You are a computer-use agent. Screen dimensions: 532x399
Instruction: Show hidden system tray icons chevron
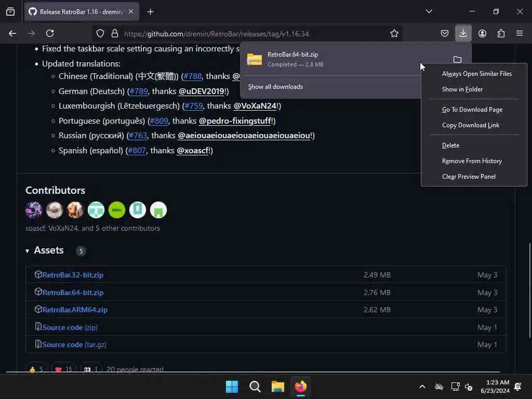coord(422,387)
